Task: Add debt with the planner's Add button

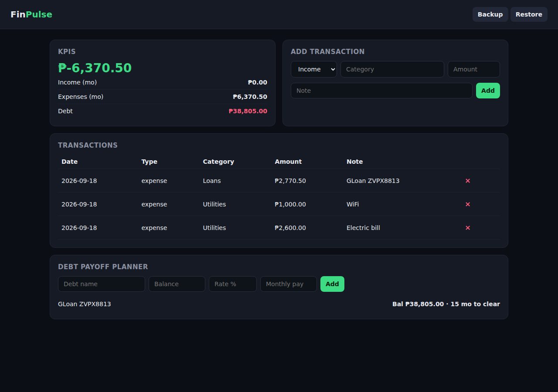Action: click(x=332, y=284)
